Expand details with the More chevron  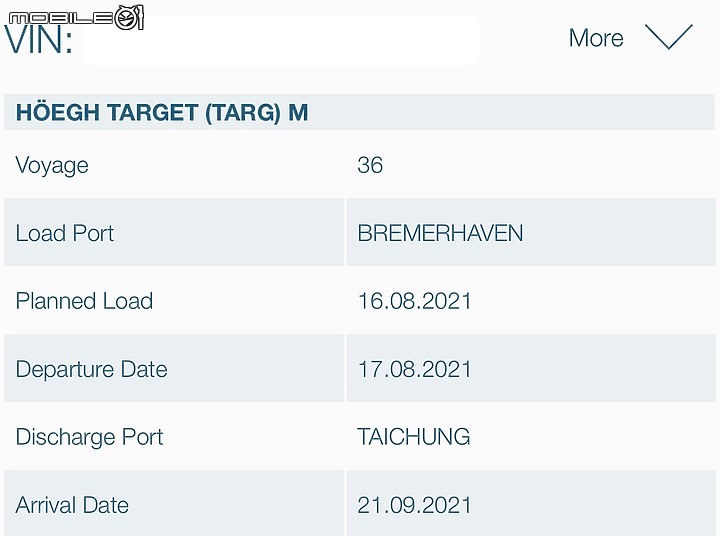point(669,37)
